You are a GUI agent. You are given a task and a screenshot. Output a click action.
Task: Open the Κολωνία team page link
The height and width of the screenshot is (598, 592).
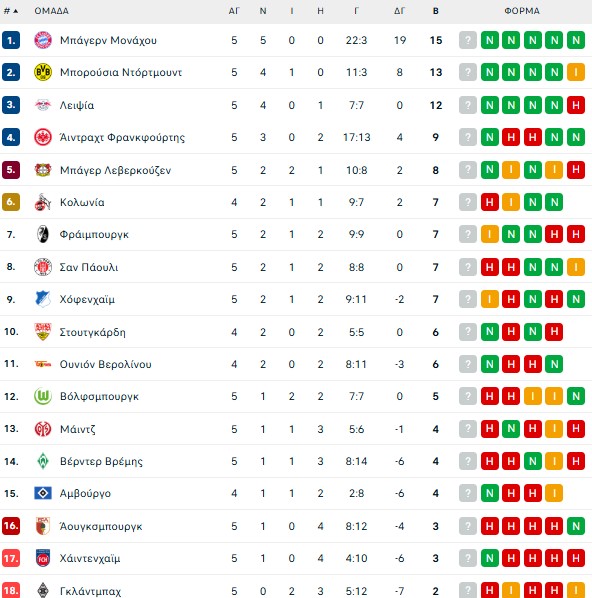(82, 202)
